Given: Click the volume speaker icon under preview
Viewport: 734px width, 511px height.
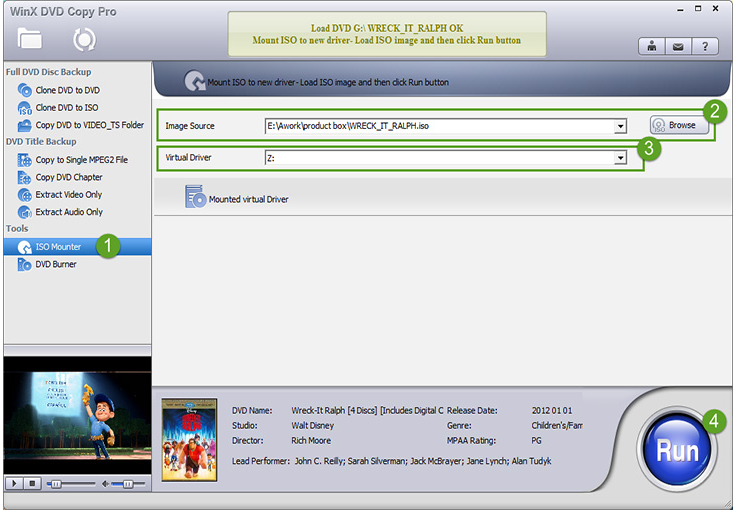Looking at the screenshot, I should point(106,484).
